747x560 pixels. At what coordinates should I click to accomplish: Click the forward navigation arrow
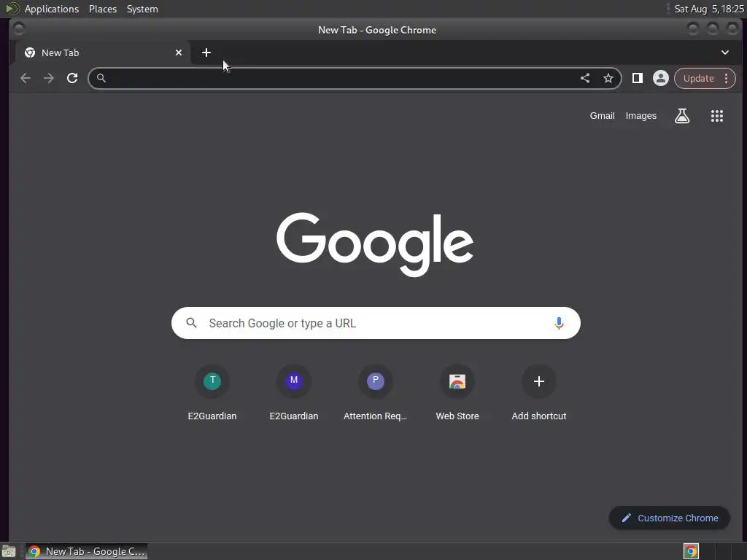click(x=49, y=78)
